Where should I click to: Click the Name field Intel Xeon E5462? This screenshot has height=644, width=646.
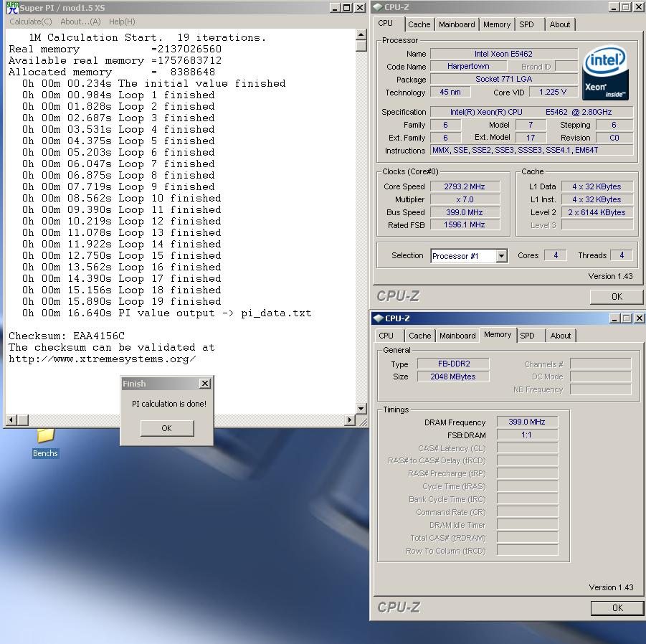[x=503, y=54]
